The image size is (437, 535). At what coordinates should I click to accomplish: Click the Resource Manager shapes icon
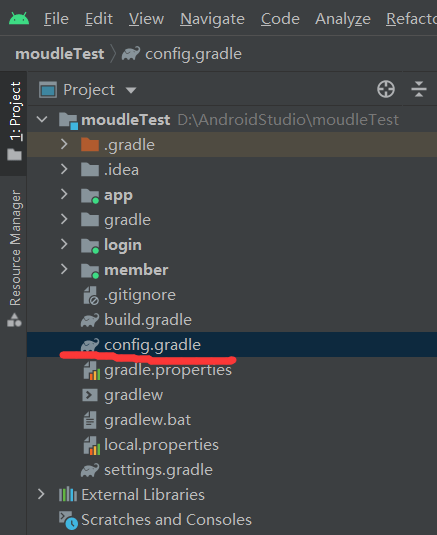coord(14,320)
